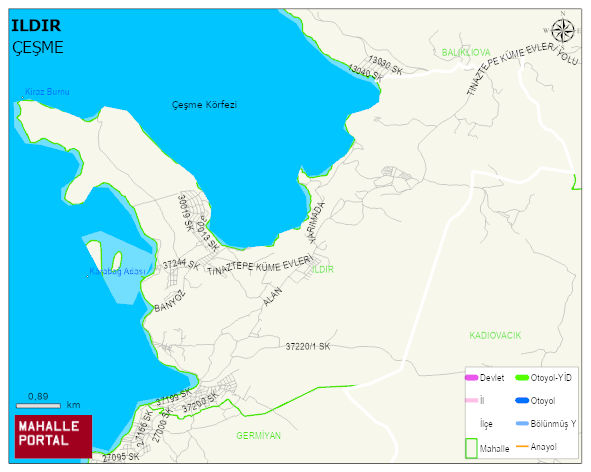This screenshot has height=472, width=591.
Task: Click the Çeşme Körfezi bay label
Action: [204, 105]
